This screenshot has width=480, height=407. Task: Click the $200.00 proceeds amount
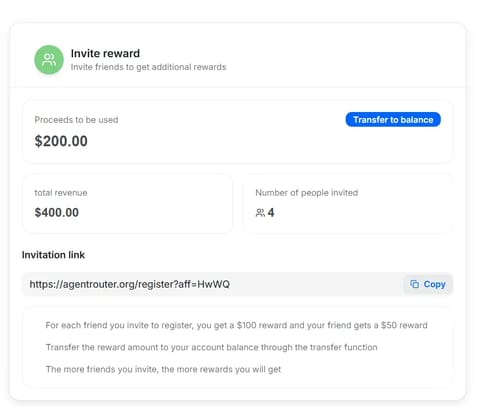[x=61, y=141]
